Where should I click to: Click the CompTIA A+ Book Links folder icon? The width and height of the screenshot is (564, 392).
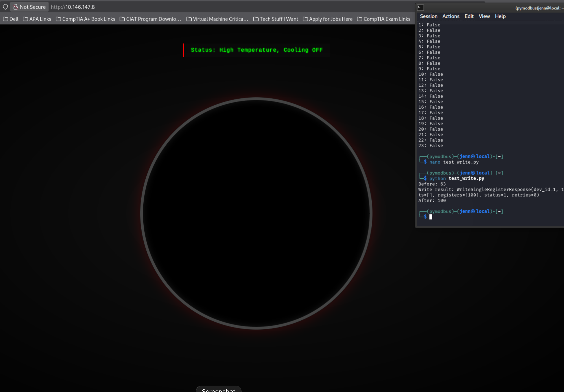click(59, 19)
